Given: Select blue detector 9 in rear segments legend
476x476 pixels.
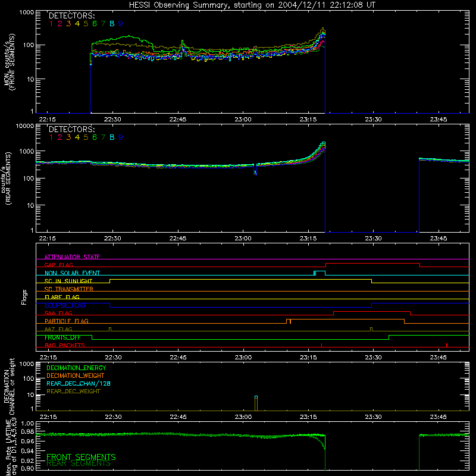Looking at the screenshot, I should coord(121,137).
